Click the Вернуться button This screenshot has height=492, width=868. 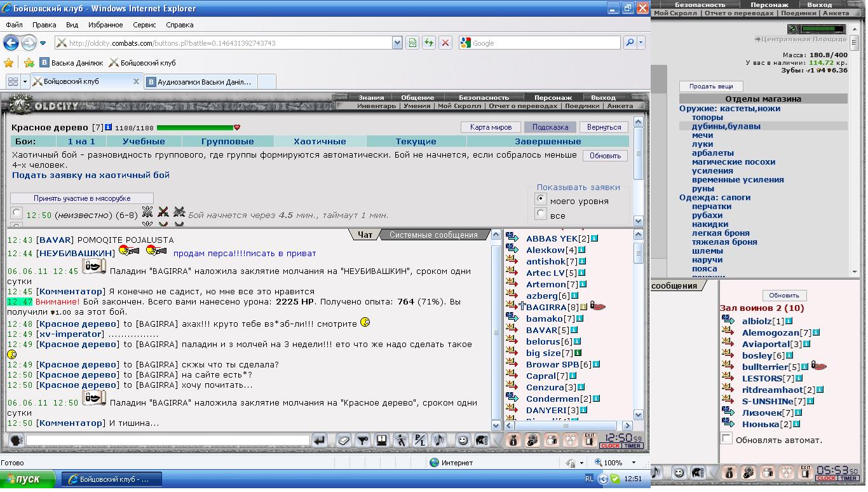pyautogui.click(x=604, y=127)
